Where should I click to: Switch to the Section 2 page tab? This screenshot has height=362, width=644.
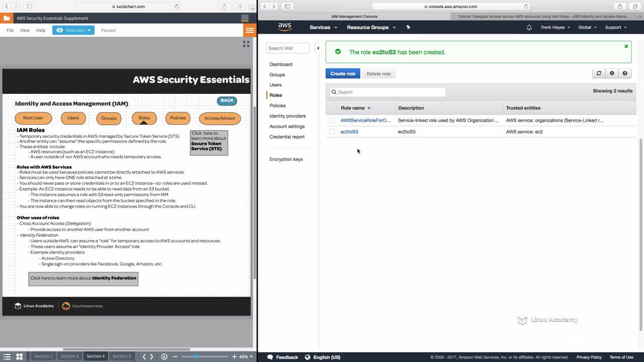coord(43,356)
